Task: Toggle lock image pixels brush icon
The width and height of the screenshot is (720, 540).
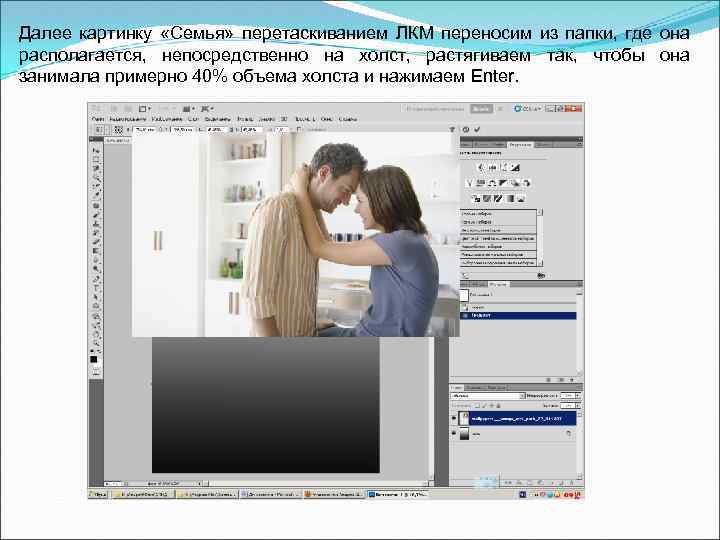Action: tap(484, 405)
